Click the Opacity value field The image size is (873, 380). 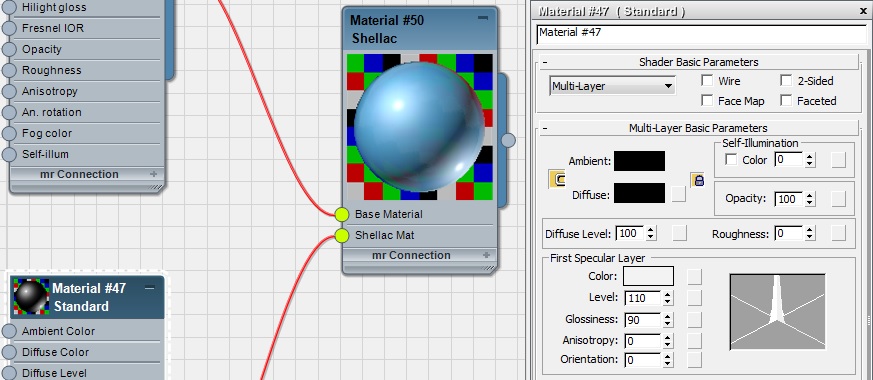coord(789,199)
